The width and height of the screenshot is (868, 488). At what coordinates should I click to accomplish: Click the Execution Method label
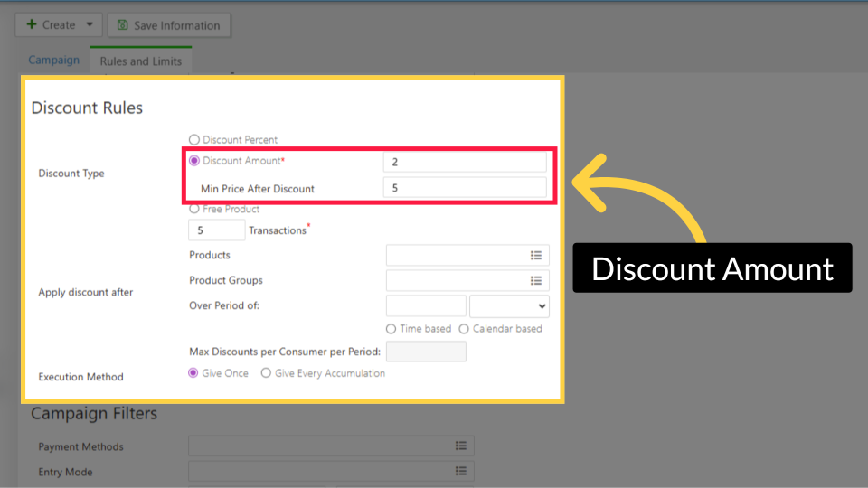click(x=80, y=377)
